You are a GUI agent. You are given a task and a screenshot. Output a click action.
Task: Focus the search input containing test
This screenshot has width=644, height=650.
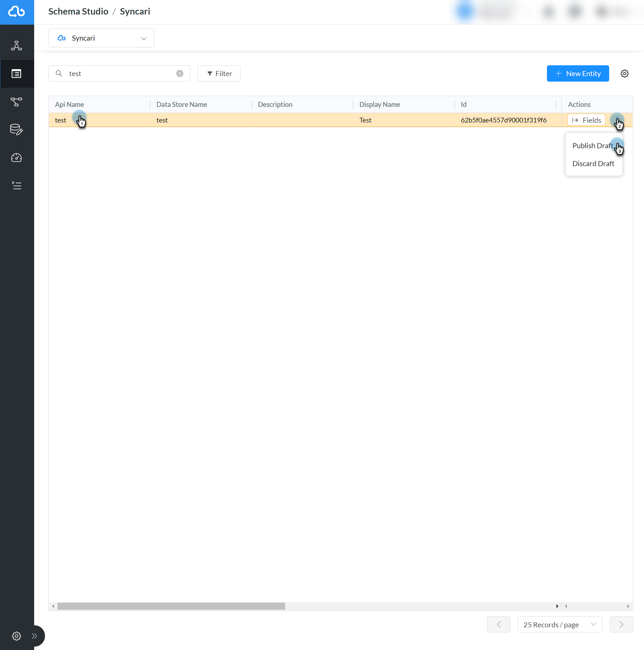click(x=119, y=73)
